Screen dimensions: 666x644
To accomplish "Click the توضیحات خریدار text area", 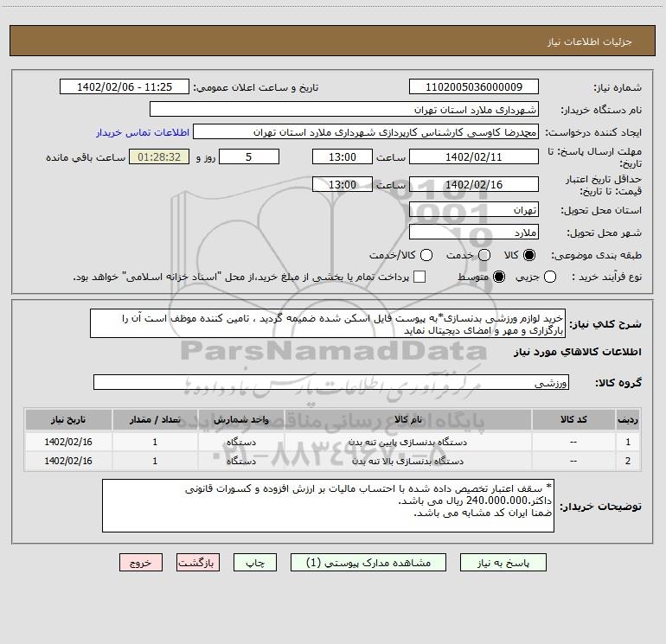I will (x=328, y=506).
